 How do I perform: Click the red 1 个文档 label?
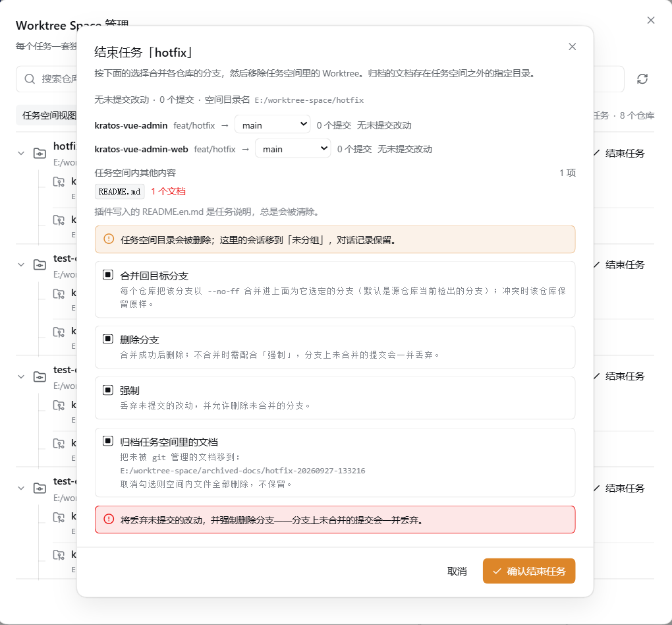point(168,191)
